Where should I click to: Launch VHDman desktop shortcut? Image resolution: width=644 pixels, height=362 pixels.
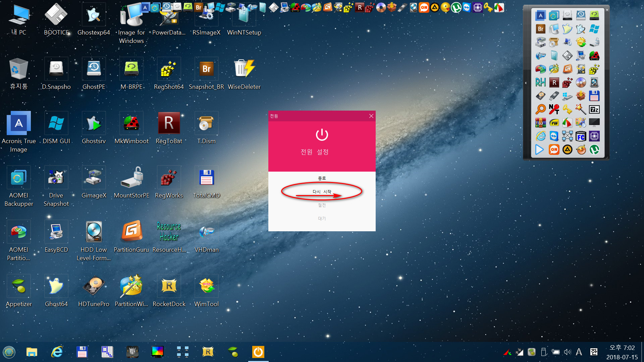pos(206,237)
